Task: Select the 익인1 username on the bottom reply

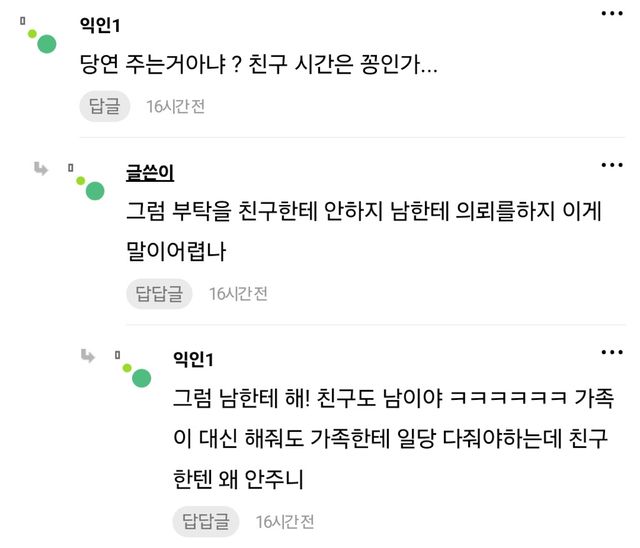Action: click(x=193, y=359)
